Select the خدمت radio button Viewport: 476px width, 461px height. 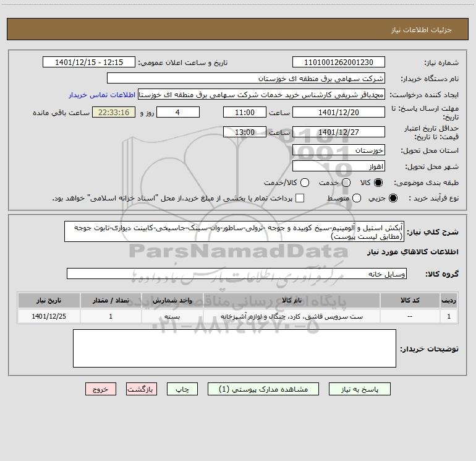click(346, 183)
